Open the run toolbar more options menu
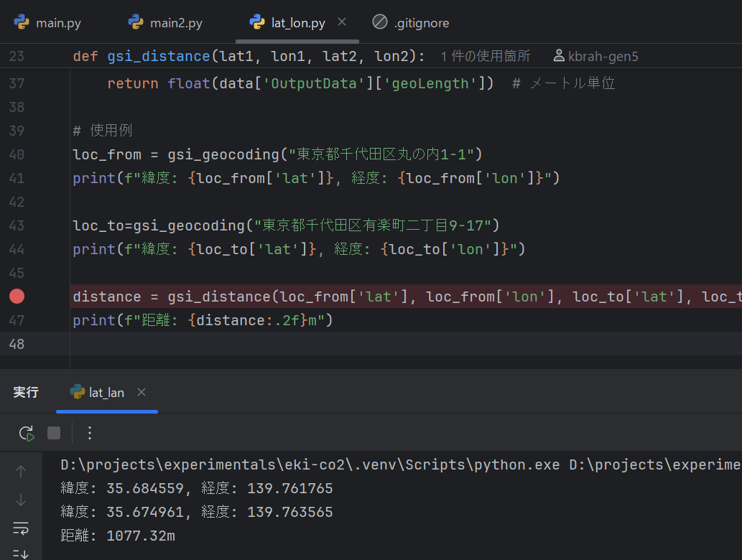Viewport: 742px width, 560px height. click(x=90, y=433)
